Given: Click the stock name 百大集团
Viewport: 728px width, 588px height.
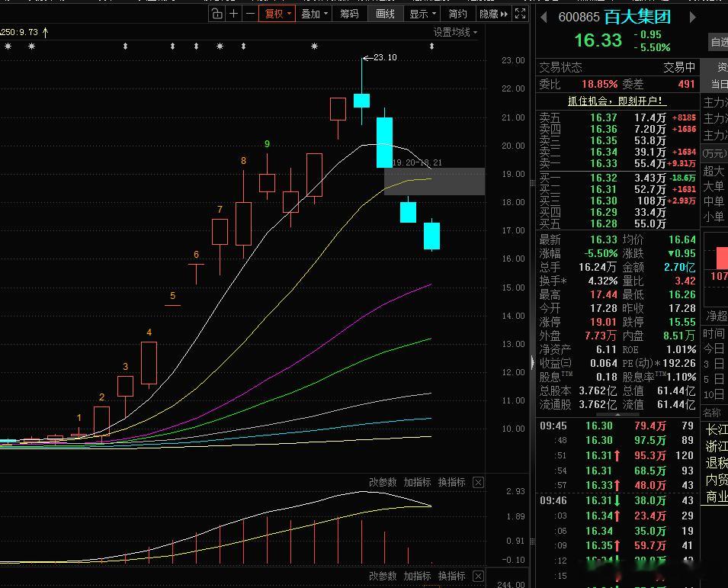Looking at the screenshot, I should tap(638, 18).
